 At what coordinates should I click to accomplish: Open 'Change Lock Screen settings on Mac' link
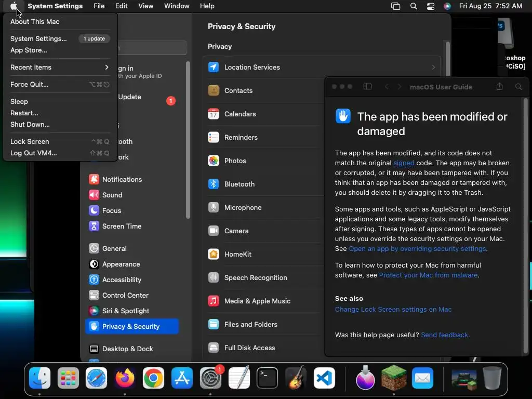(x=393, y=310)
